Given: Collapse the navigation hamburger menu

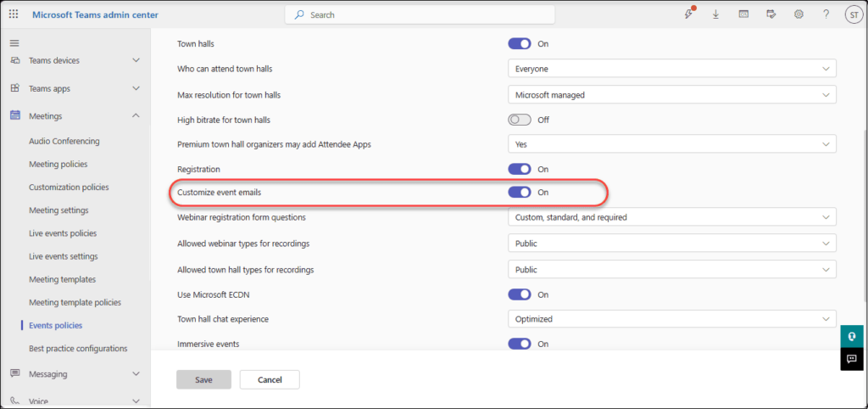Looking at the screenshot, I should (14, 43).
